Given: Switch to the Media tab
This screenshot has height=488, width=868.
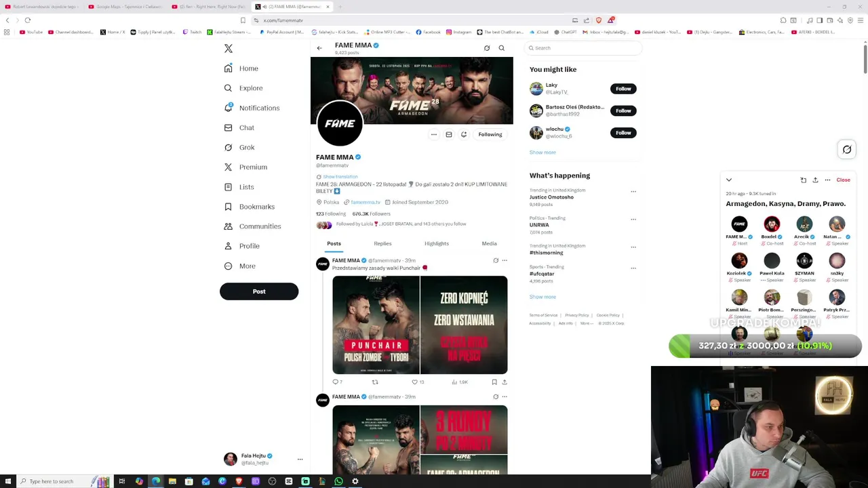Looking at the screenshot, I should point(489,243).
